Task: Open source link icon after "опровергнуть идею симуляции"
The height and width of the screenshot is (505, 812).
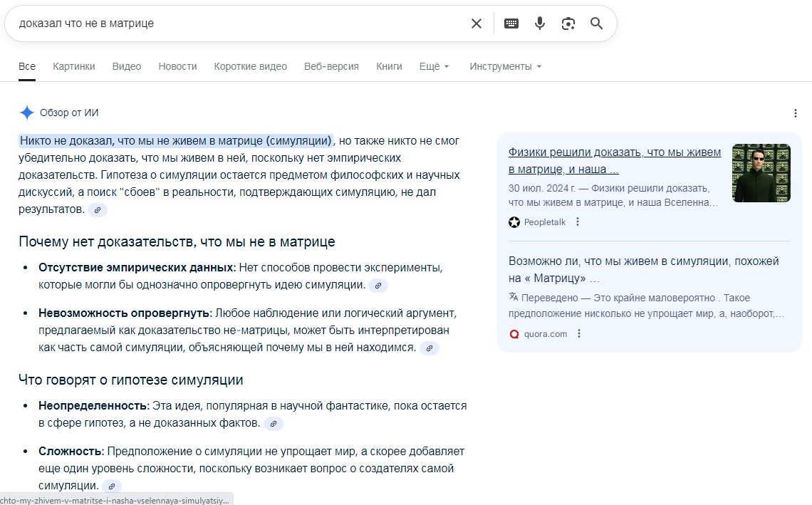Action: pyautogui.click(x=378, y=286)
